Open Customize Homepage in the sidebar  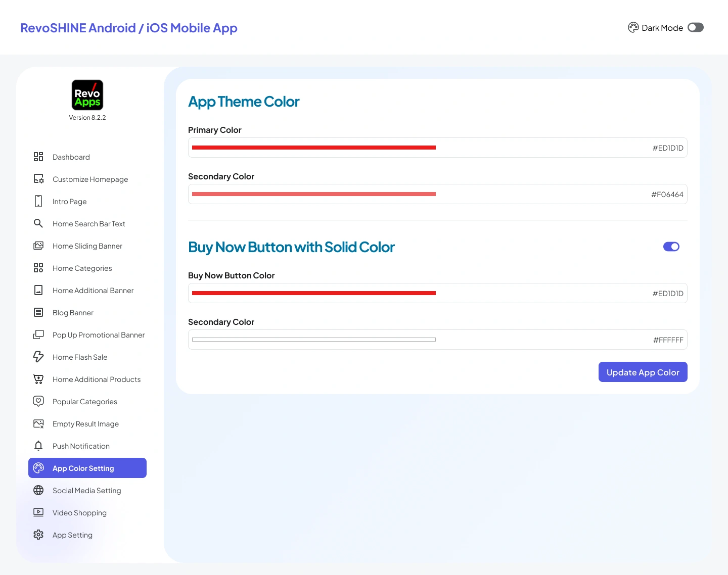[x=87, y=179]
